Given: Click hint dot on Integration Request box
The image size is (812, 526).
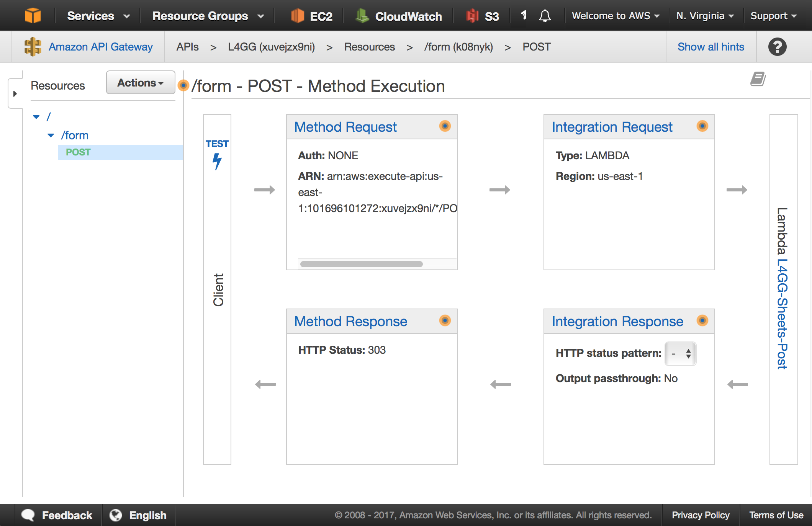Looking at the screenshot, I should coord(702,126).
